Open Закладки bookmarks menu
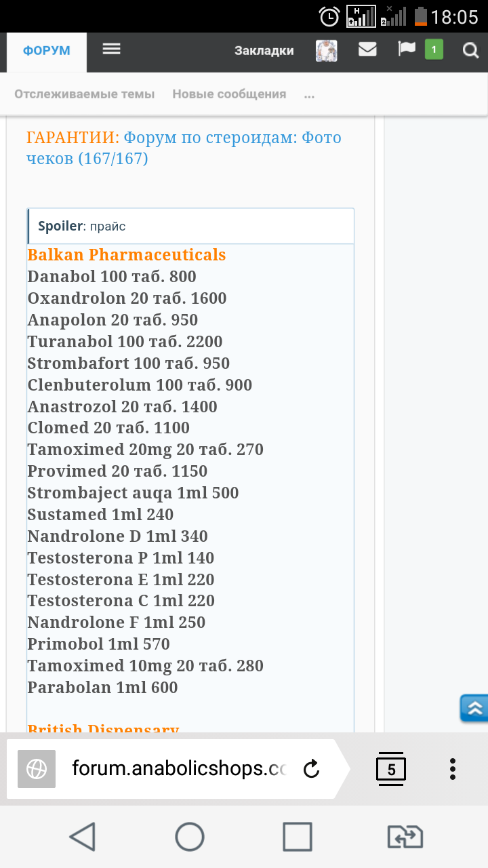The image size is (488, 868). [264, 51]
